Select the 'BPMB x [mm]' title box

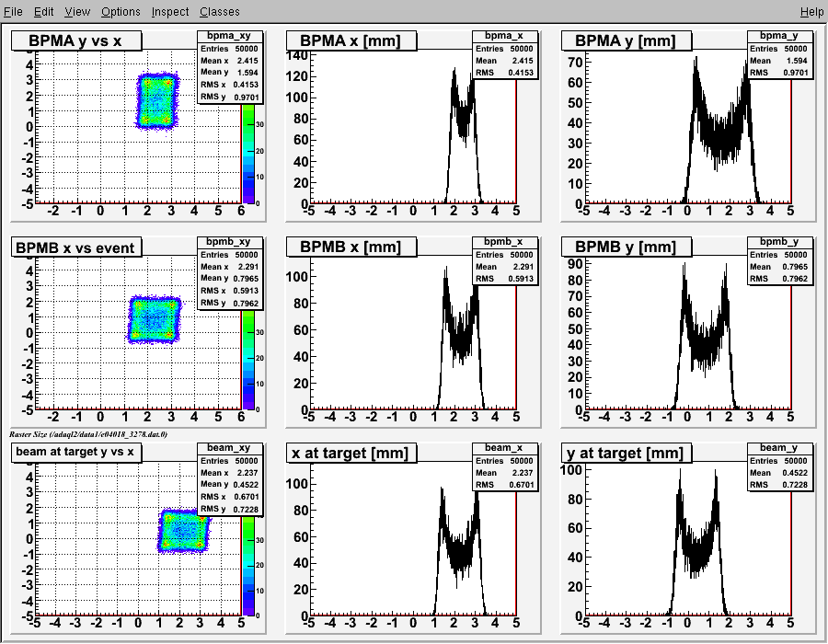pyautogui.click(x=351, y=247)
